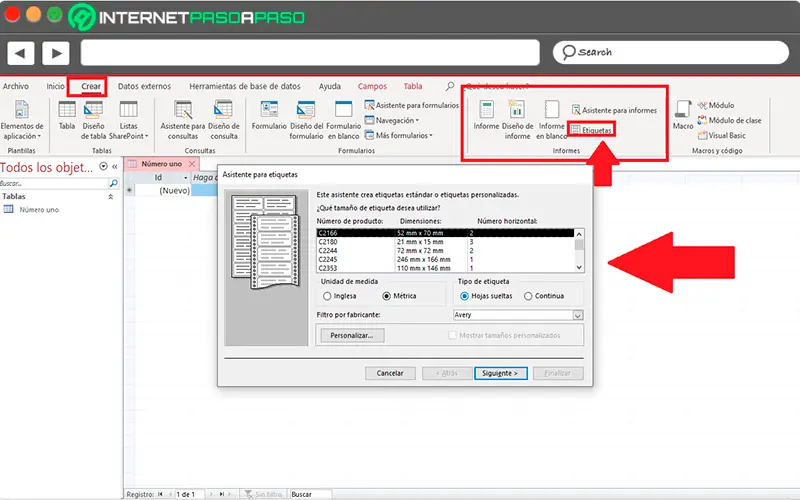Click the Personalizar... button
The height and width of the screenshot is (500, 800).
pyautogui.click(x=352, y=335)
